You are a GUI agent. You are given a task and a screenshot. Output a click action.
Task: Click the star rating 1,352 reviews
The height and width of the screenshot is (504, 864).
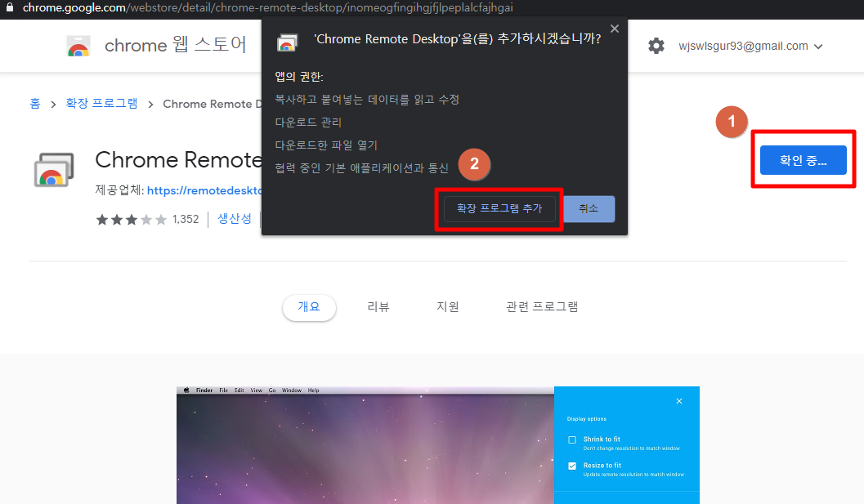[147, 220]
